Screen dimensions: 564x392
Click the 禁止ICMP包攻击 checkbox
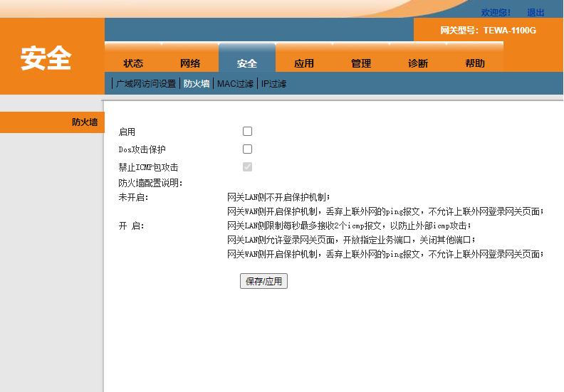pyautogui.click(x=247, y=167)
